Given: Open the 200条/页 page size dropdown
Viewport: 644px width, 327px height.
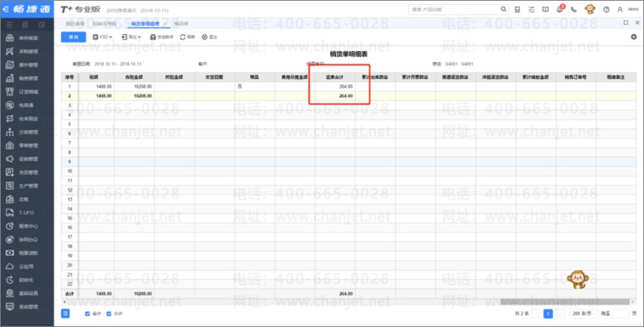Looking at the screenshot, I should [x=585, y=313].
